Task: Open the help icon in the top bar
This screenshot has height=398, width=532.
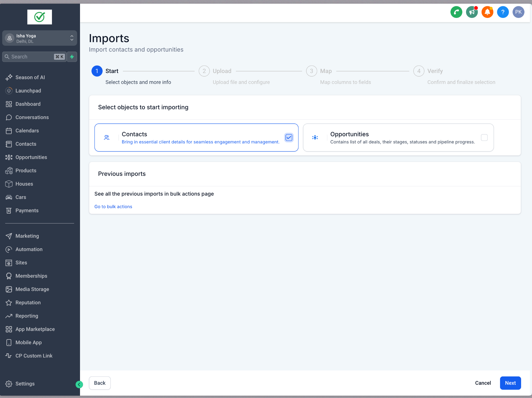Action: (x=503, y=12)
